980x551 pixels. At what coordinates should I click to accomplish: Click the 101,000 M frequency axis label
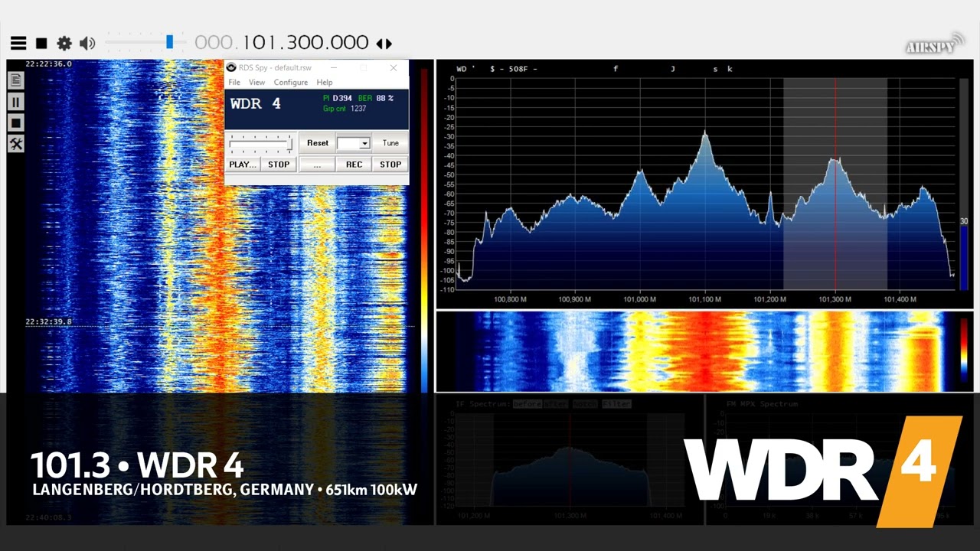pos(639,299)
